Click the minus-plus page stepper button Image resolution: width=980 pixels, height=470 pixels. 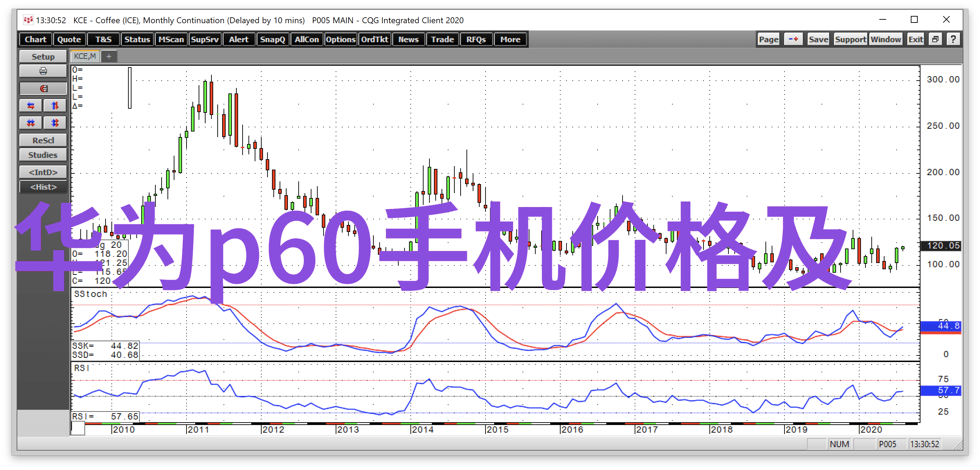(793, 39)
